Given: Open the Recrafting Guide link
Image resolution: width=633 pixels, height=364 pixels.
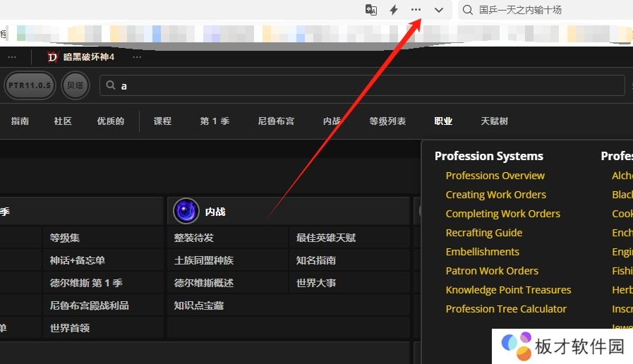Looking at the screenshot, I should pyautogui.click(x=483, y=233).
